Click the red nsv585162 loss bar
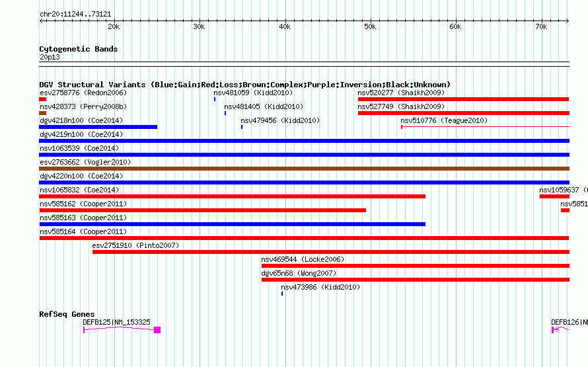588x367 pixels. tap(203, 210)
